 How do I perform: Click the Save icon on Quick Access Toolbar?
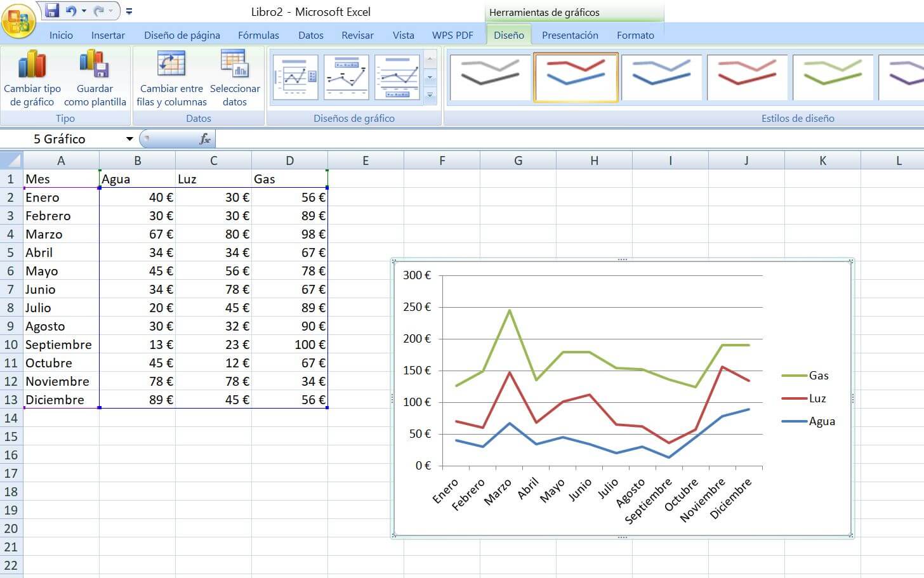point(51,10)
